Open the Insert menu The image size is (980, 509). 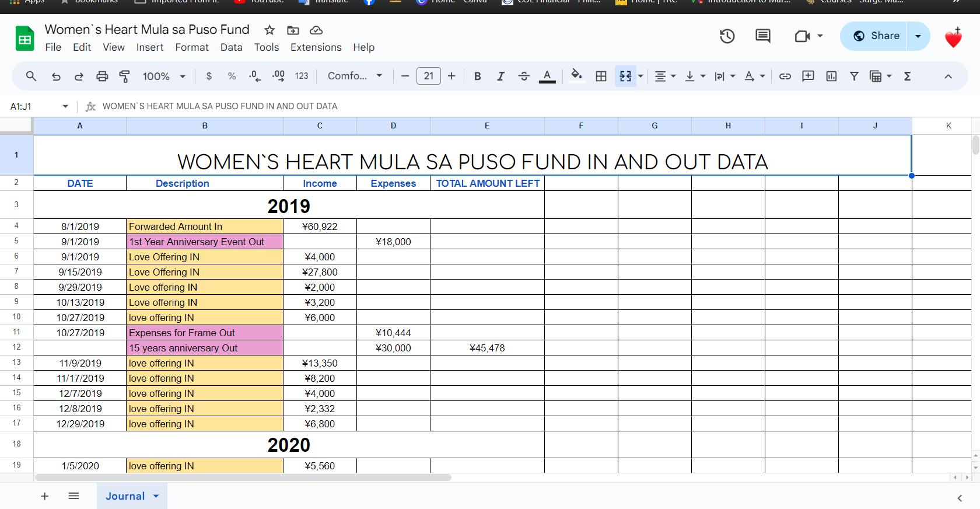click(x=150, y=47)
